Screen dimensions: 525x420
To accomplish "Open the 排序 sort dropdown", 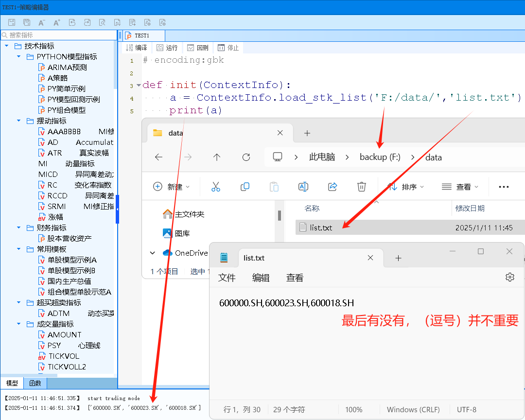I will 405,187.
